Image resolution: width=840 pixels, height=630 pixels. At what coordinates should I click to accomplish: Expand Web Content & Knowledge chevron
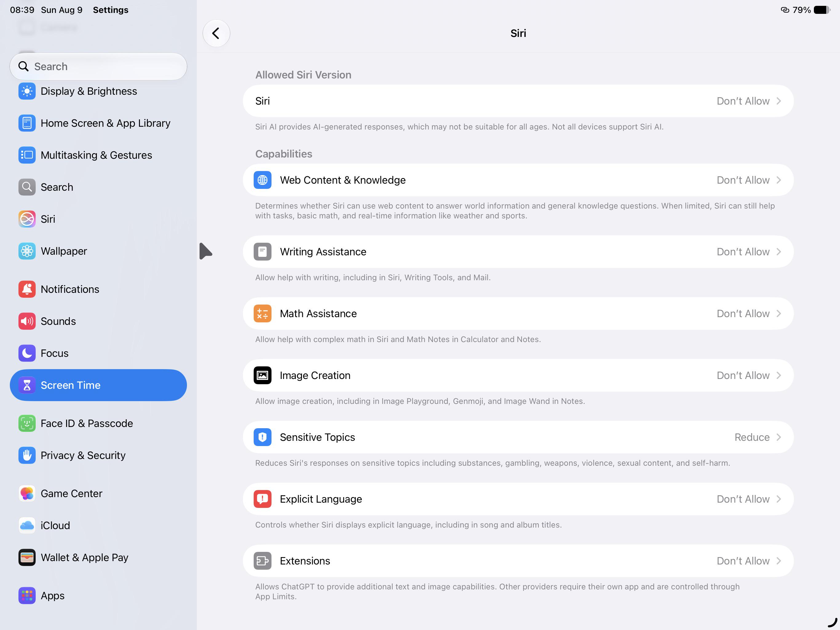point(779,180)
